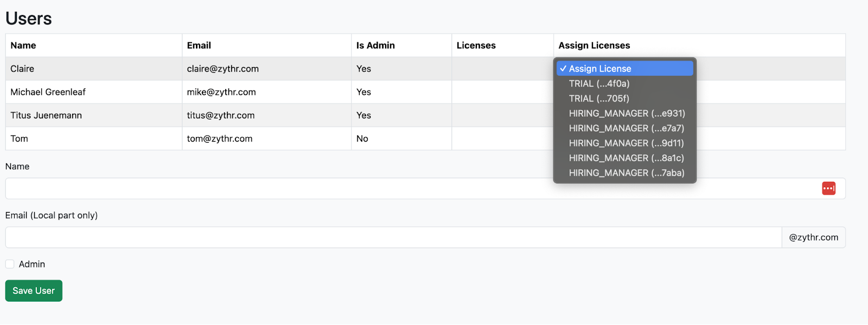Screen dimensions: 868x325
Task: Select the TRIAL (...4f0a) license option
Action: pos(599,84)
